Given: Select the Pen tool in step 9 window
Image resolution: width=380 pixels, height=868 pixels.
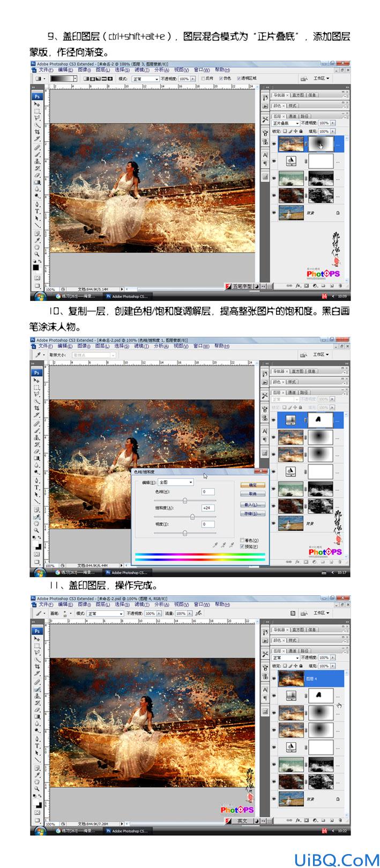Looking at the screenshot, I should 36,204.
